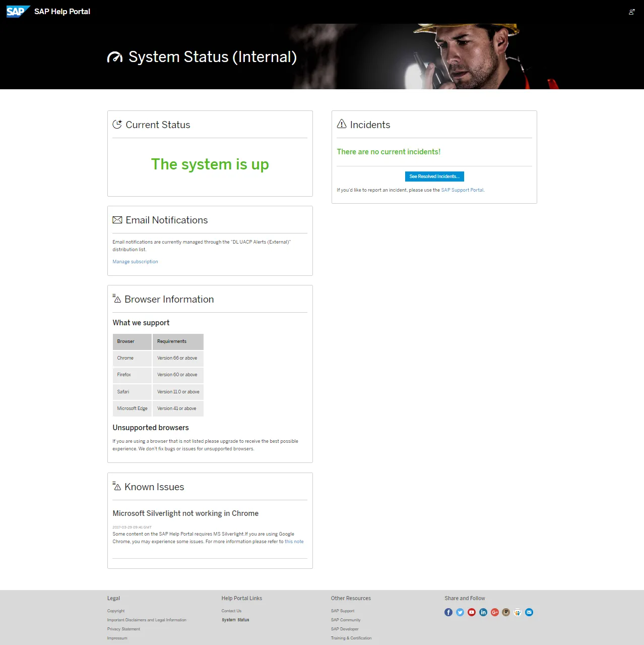Open the Twitter share icon
Screen dimensions: 644x645
click(x=460, y=612)
